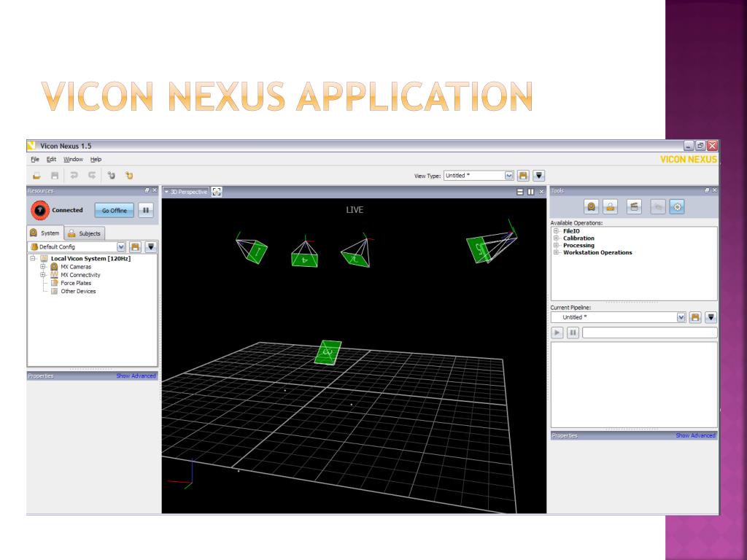747x560 pixels.
Task: Pause the live system connection
Action: point(146,210)
